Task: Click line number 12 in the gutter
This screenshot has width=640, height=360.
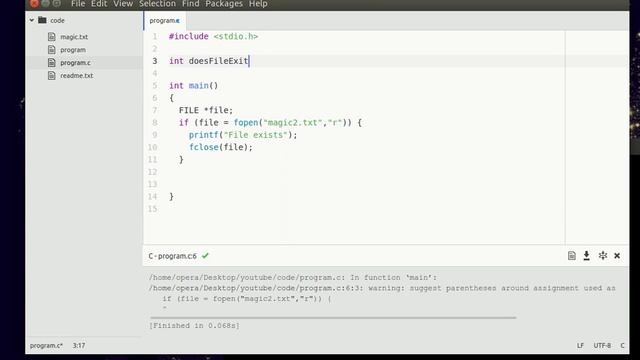Action: click(152, 172)
